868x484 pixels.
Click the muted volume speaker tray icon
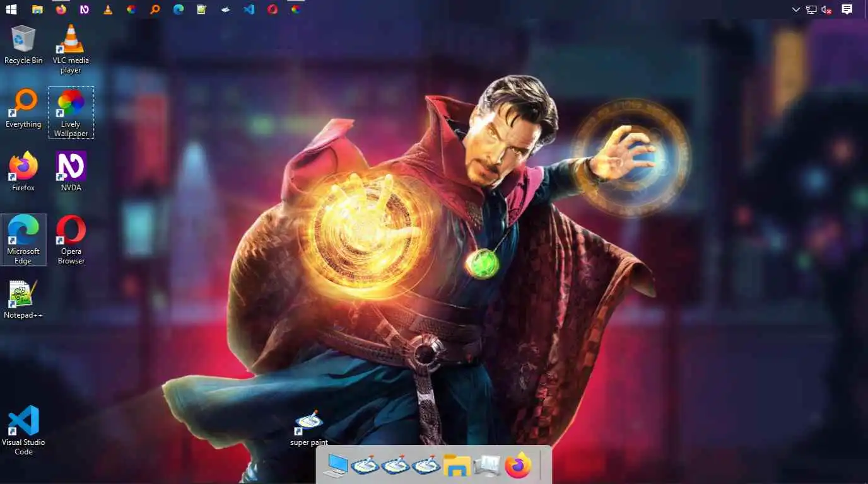[x=826, y=9]
